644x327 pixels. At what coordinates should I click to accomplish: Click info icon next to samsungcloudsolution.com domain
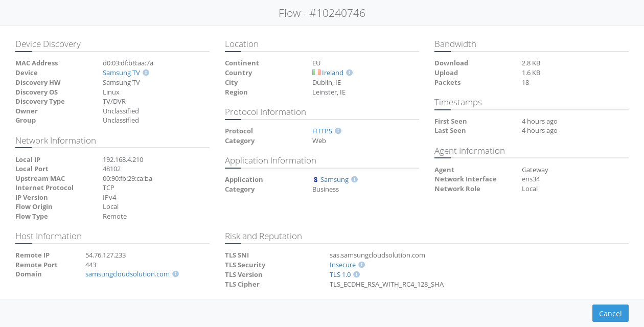coord(175,274)
